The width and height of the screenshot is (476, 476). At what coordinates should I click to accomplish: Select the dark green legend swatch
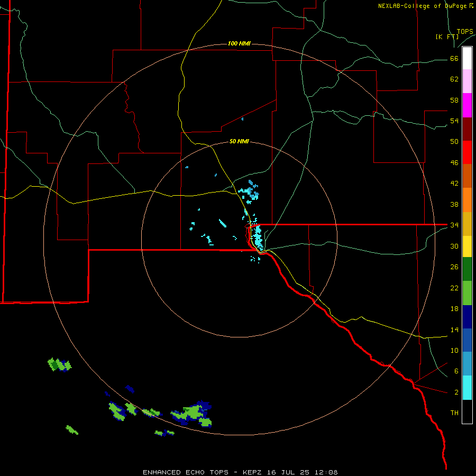tap(467, 269)
